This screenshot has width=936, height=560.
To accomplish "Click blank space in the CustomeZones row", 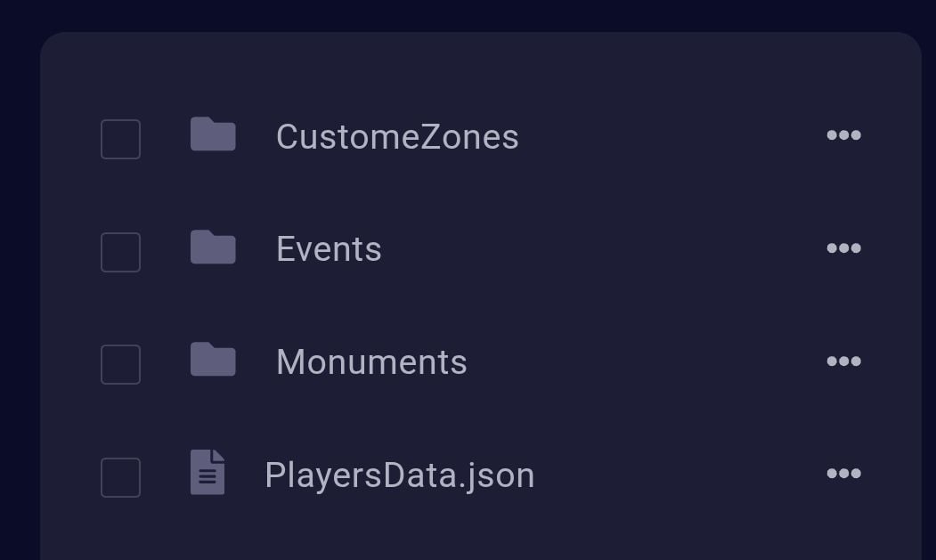I will 668,137.
